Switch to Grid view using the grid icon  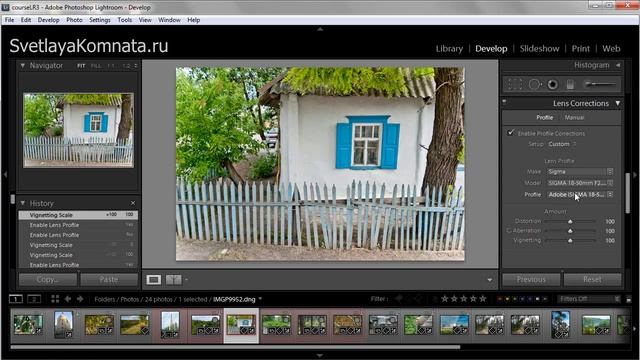[x=55, y=299]
